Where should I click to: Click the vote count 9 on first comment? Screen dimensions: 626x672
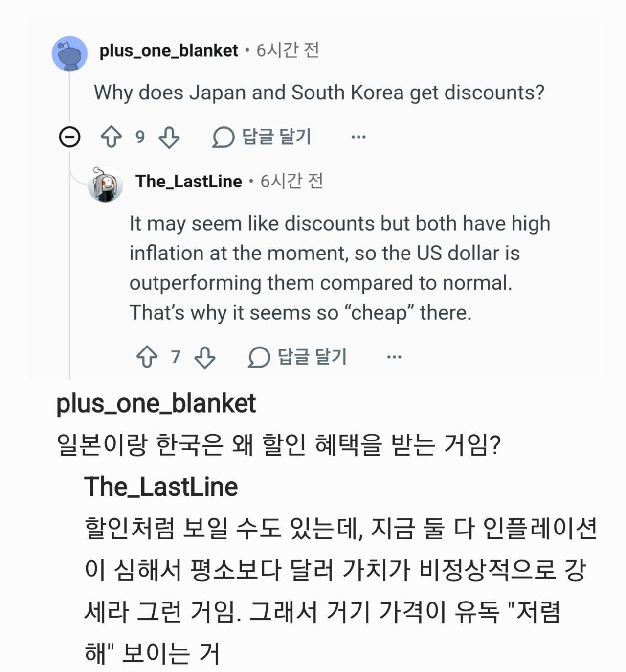pyautogui.click(x=140, y=137)
